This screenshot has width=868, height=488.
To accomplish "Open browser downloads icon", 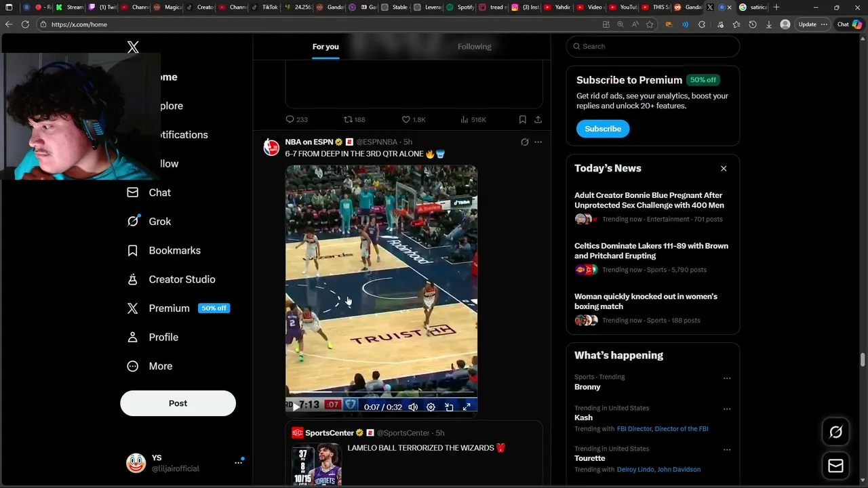I will pyautogui.click(x=769, y=24).
